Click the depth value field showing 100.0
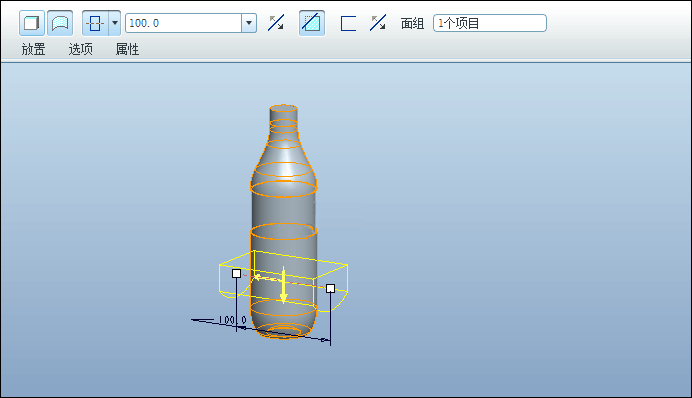692x398 pixels. (x=183, y=23)
